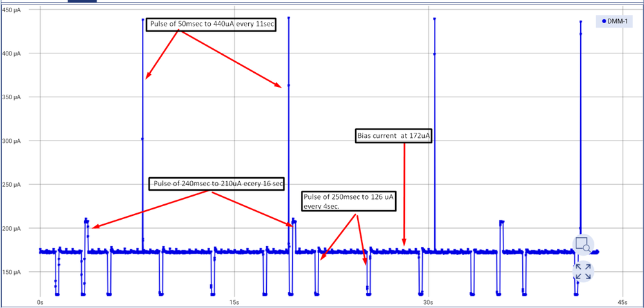Click the 30s x-axis label
Viewport: 644px width, 308px height.
429,302
